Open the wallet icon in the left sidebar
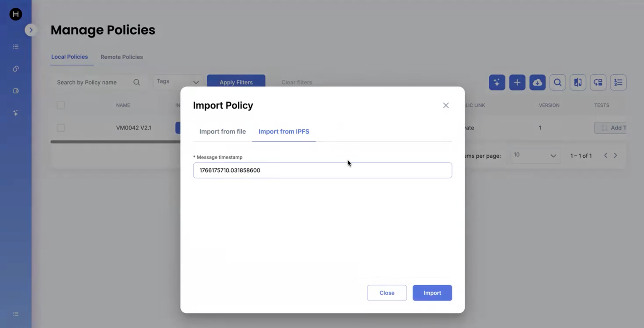 (16, 91)
